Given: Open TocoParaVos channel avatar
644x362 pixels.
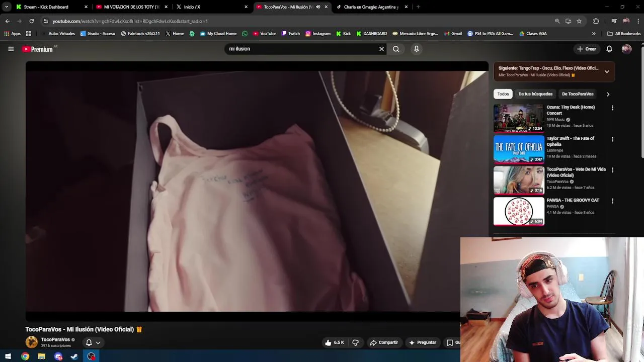Looking at the screenshot, I should pyautogui.click(x=31, y=342).
